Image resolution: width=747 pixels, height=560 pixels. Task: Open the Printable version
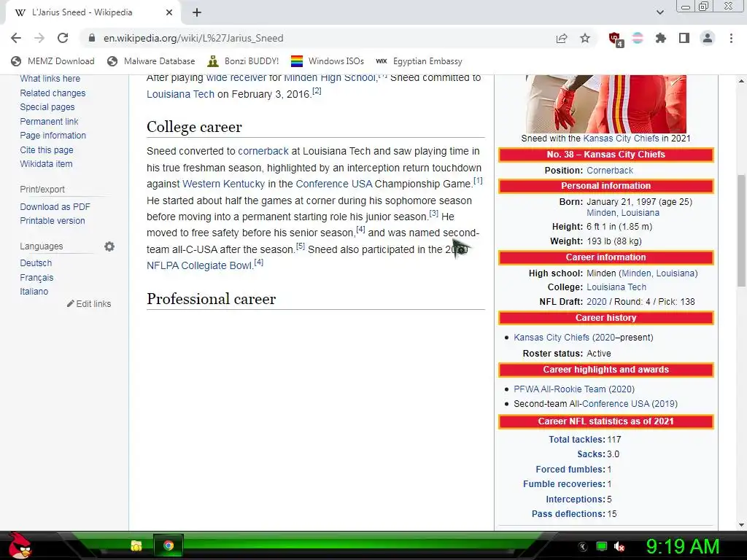point(53,220)
